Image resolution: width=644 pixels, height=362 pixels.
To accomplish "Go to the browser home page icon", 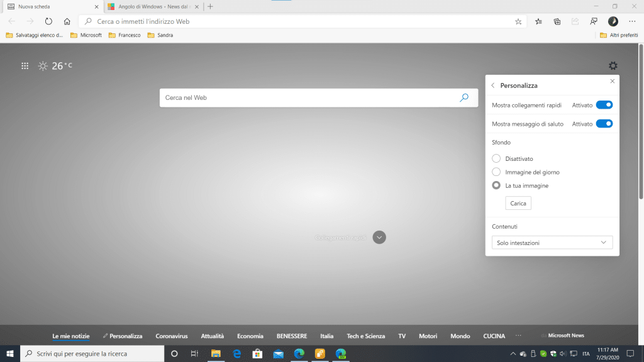I will [67, 21].
